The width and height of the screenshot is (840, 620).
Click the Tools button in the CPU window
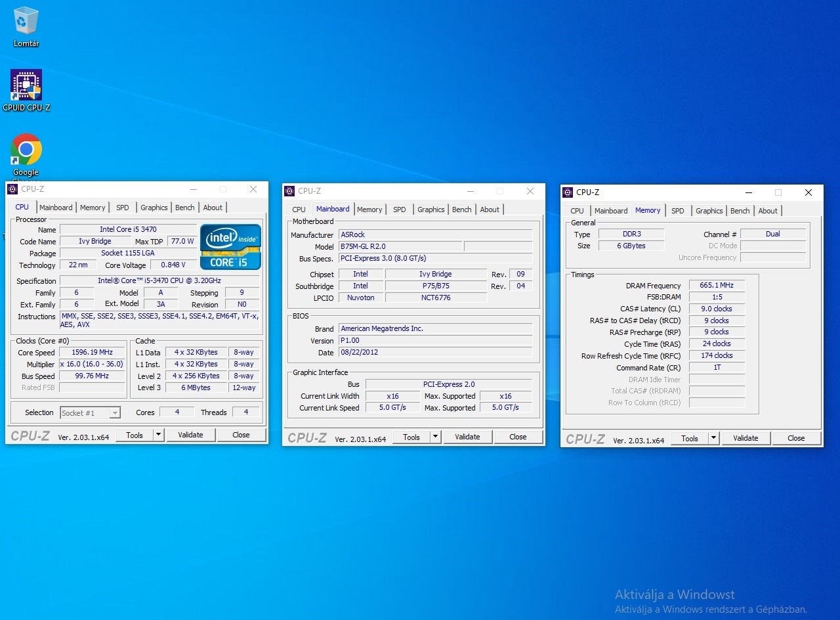click(x=135, y=435)
